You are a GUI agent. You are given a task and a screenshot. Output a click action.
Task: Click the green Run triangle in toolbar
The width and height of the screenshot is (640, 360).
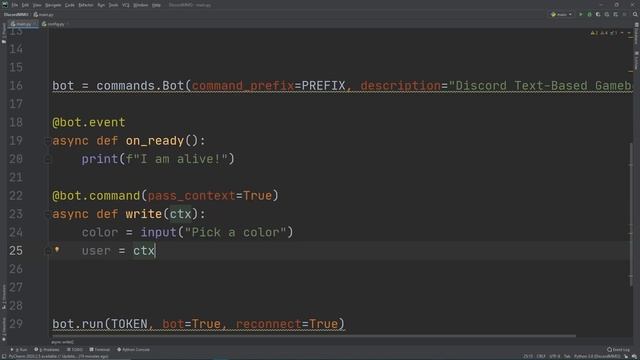(581, 14)
